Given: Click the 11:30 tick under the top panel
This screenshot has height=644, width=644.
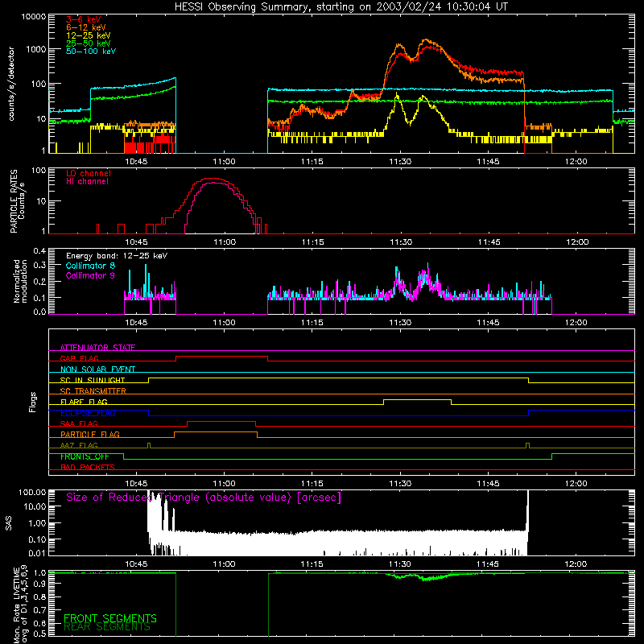Looking at the screenshot, I should [400, 162].
